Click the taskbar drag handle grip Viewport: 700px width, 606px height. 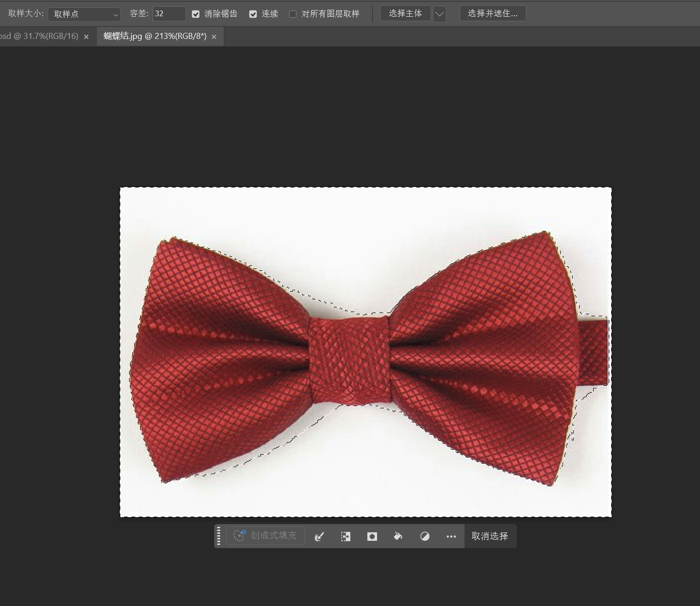pos(219,536)
